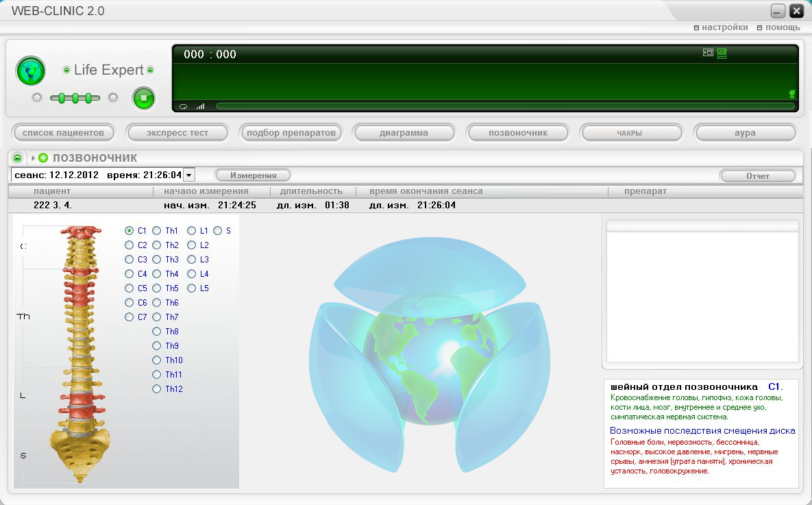Select the L5 vertebra radio button

click(x=192, y=288)
